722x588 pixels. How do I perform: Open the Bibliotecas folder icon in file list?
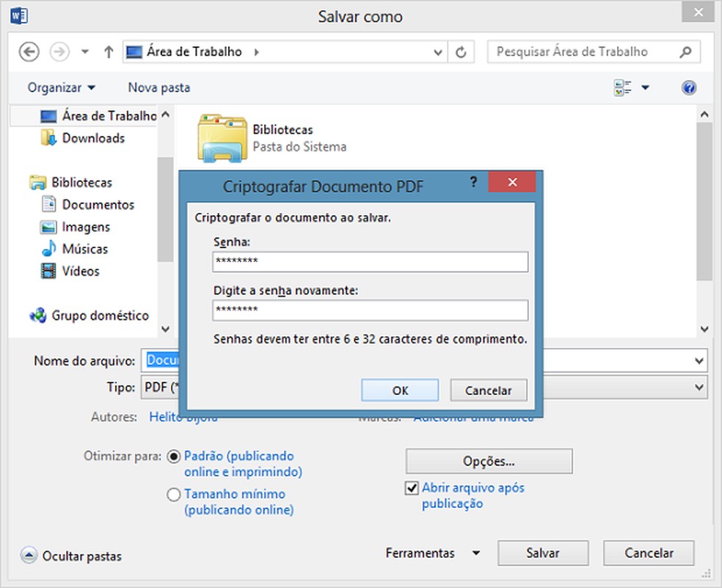pyautogui.click(x=222, y=138)
